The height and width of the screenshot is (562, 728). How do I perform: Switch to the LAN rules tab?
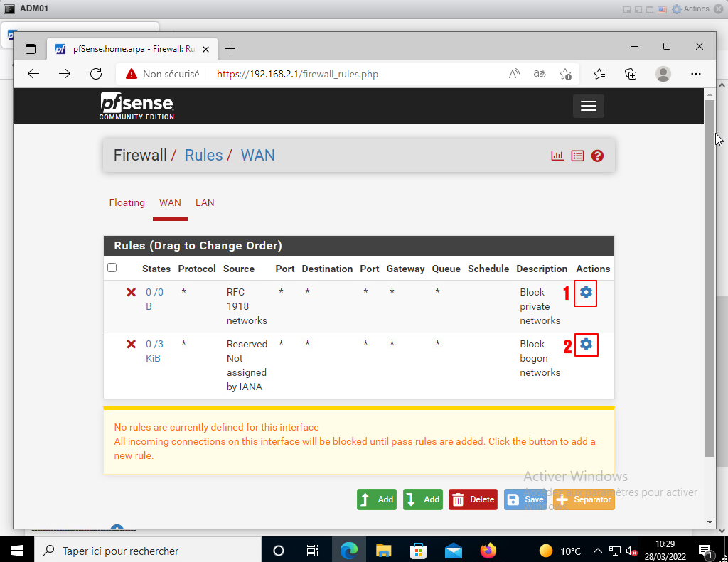(x=205, y=202)
